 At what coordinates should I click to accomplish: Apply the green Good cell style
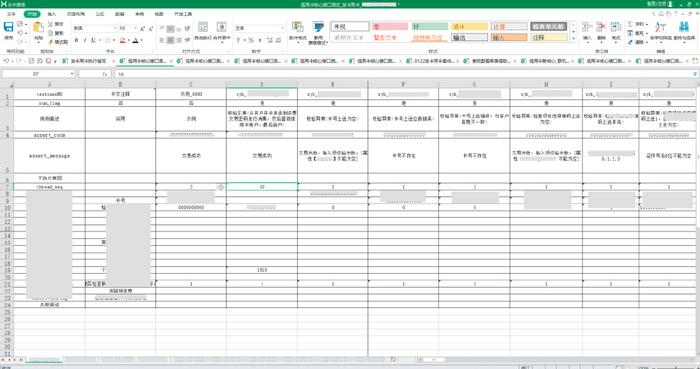coord(429,27)
